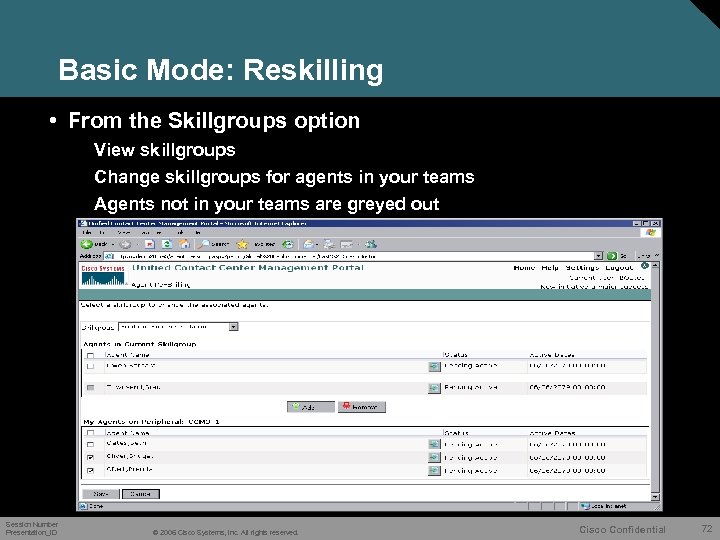Click the Print icon in browser toolbar
The height and width of the screenshot is (540, 720).
point(329,244)
